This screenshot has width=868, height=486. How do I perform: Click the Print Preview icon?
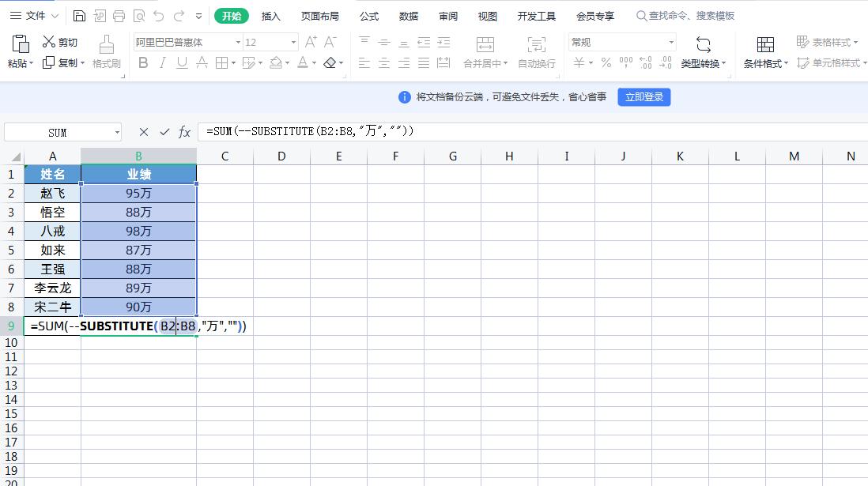[x=139, y=16]
